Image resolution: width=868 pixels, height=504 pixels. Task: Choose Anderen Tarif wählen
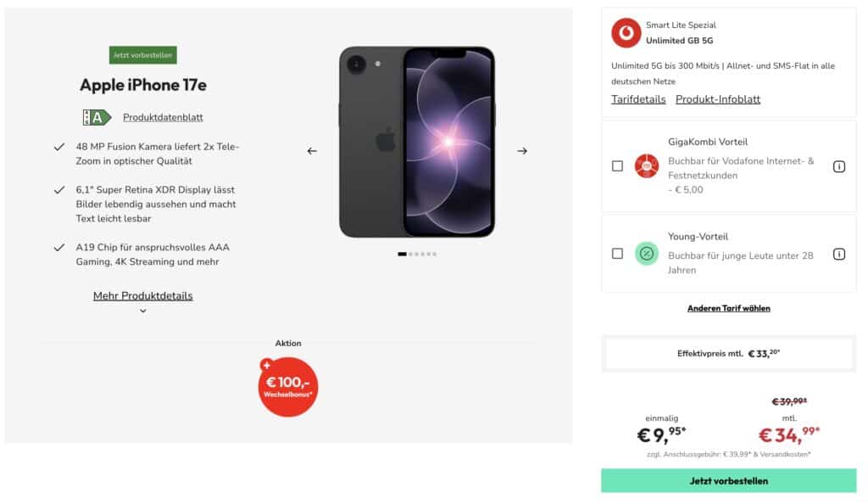tap(728, 308)
